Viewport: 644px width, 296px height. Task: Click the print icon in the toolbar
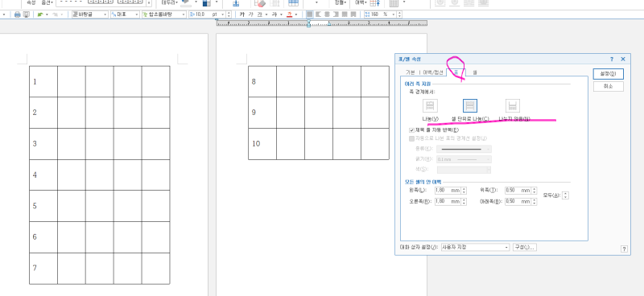pyautogui.click(x=17, y=14)
